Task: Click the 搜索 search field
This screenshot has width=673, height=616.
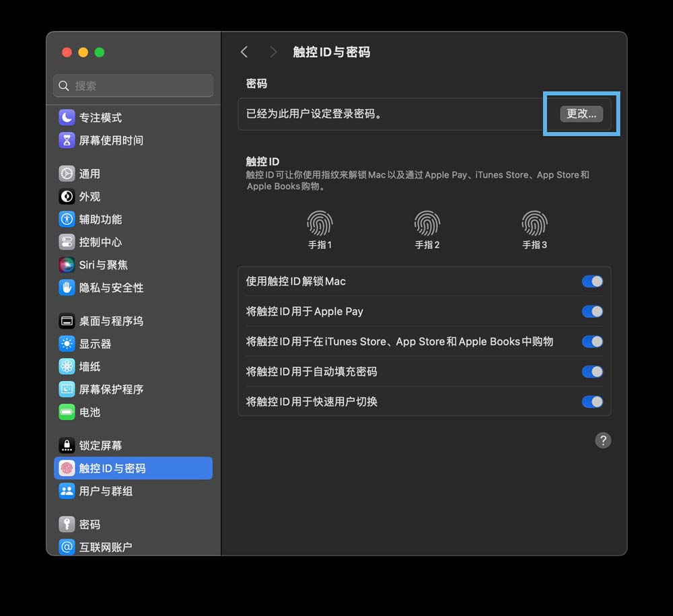Action: pos(133,85)
